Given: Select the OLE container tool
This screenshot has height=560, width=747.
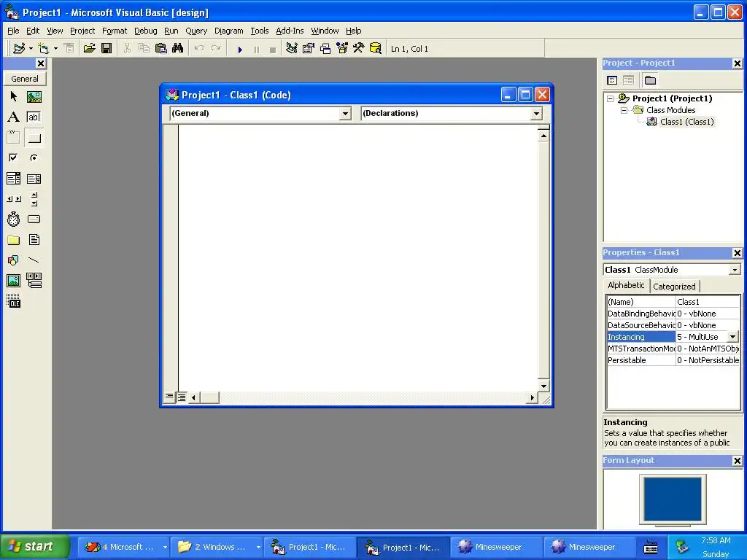Looking at the screenshot, I should pyautogui.click(x=13, y=301).
